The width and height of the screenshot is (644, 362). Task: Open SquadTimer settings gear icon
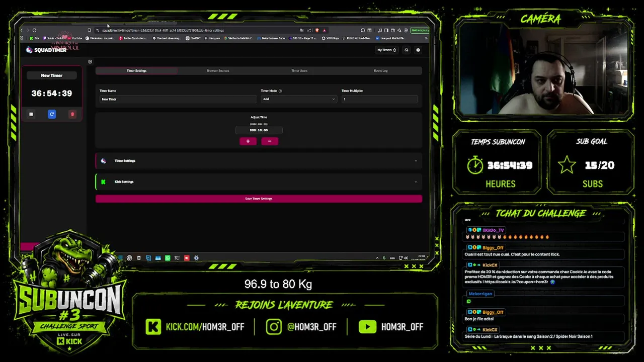coord(418,50)
